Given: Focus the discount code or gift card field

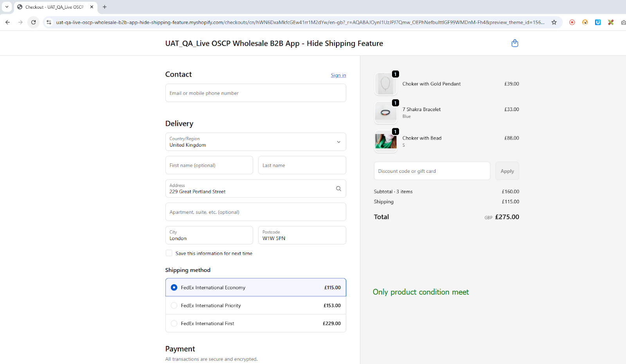Looking at the screenshot, I should [432, 171].
